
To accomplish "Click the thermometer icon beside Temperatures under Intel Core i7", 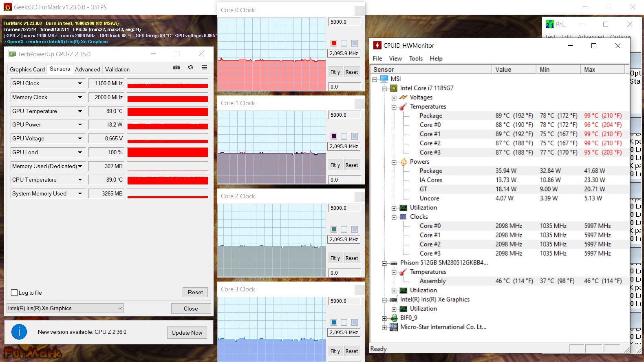I will pos(403,107).
